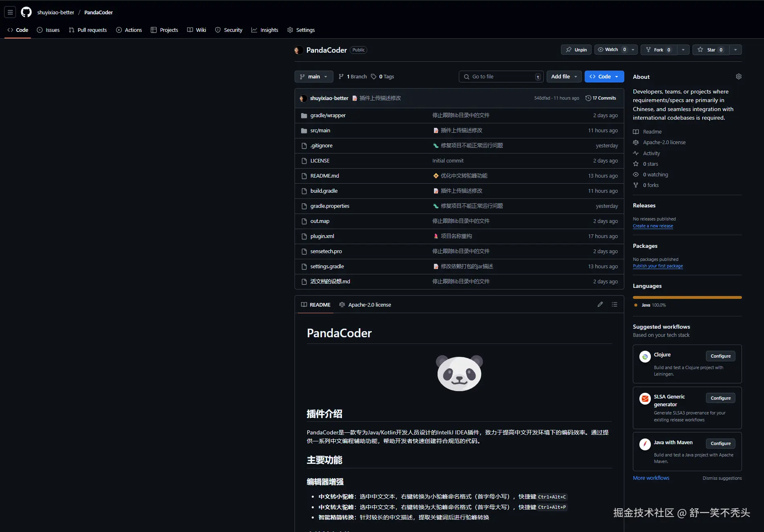Click Publish your first package link
764x532 pixels.
[x=658, y=266]
